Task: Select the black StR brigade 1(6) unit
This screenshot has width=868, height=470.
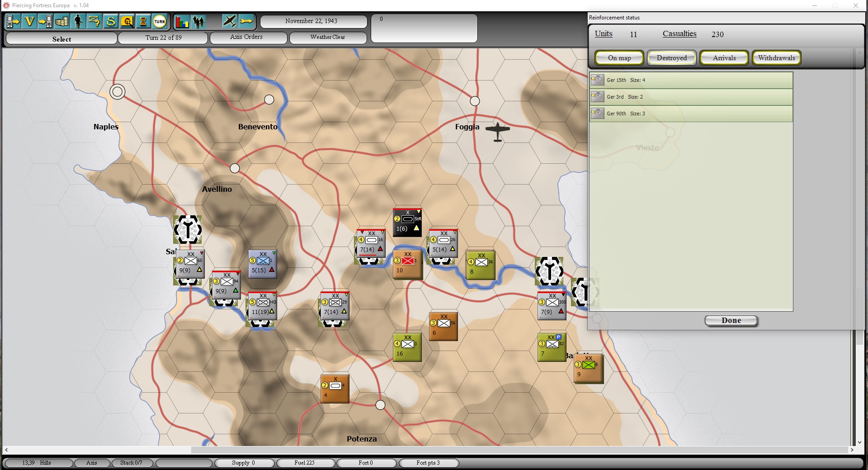Action: tap(407, 222)
